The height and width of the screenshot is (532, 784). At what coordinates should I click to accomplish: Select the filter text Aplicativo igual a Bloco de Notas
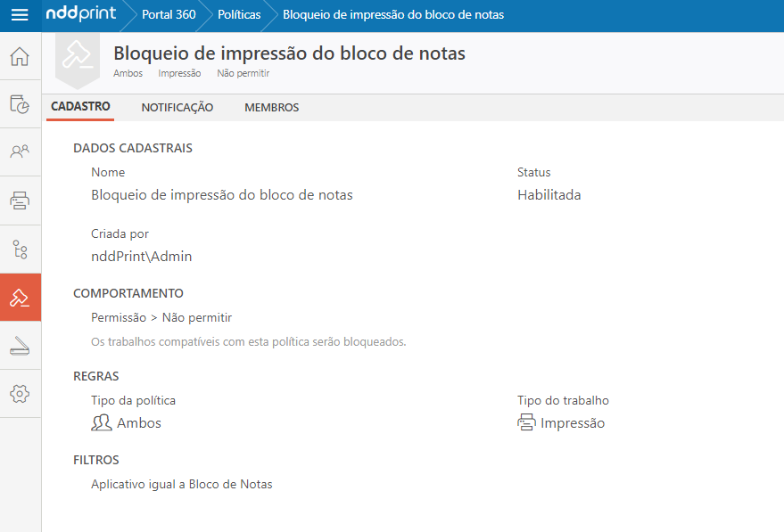coord(182,485)
